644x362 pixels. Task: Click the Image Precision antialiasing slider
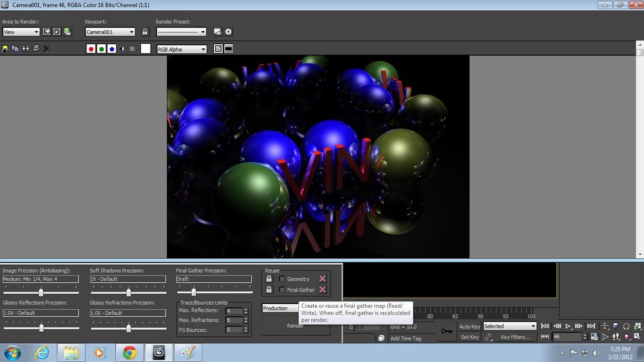point(41,292)
